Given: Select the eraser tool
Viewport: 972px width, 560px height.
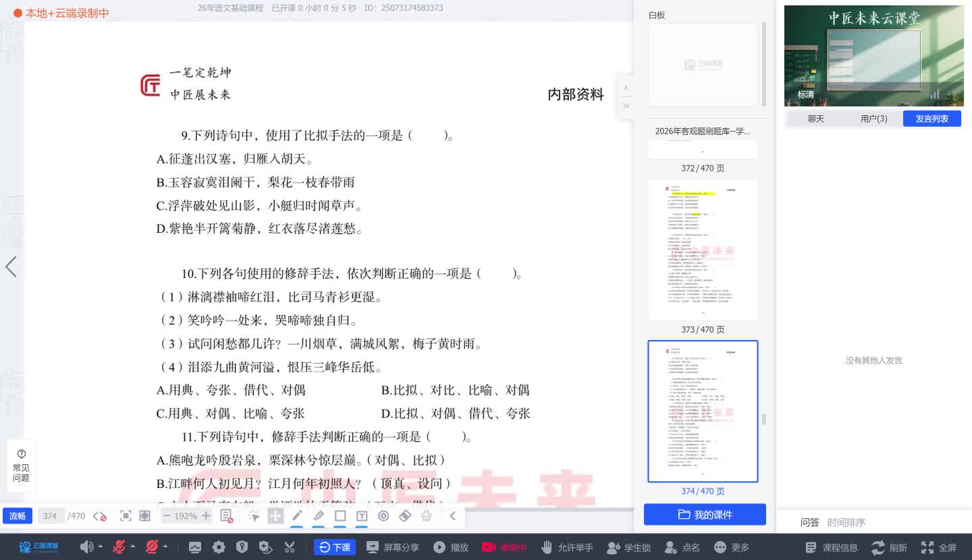Looking at the screenshot, I should point(406,515).
